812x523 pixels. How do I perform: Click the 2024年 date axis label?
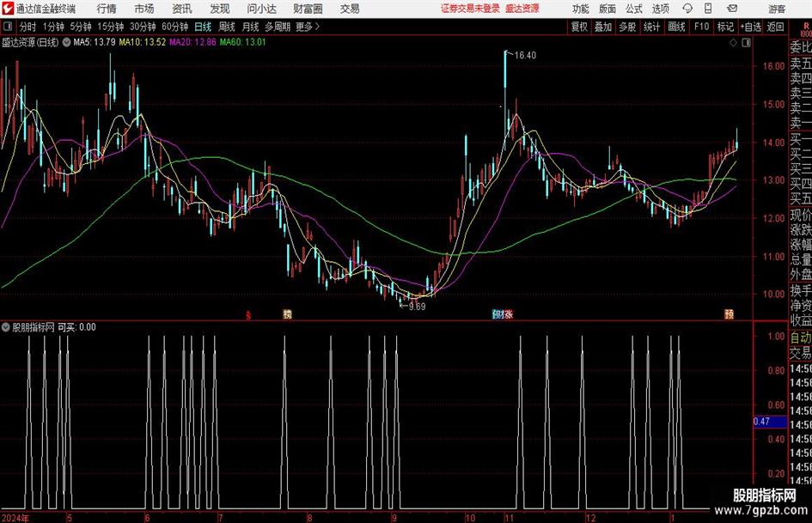tap(15, 518)
